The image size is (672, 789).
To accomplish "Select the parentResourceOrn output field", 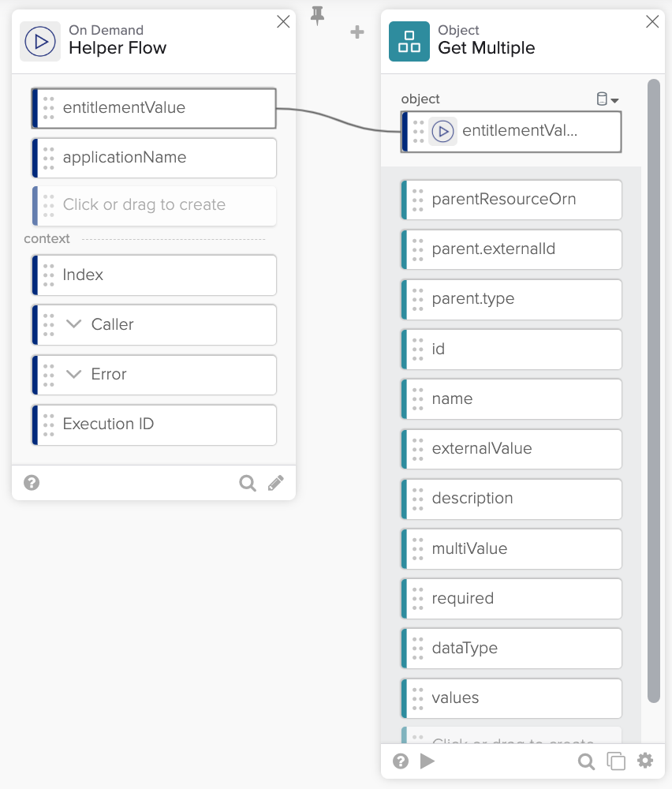I will [x=511, y=200].
